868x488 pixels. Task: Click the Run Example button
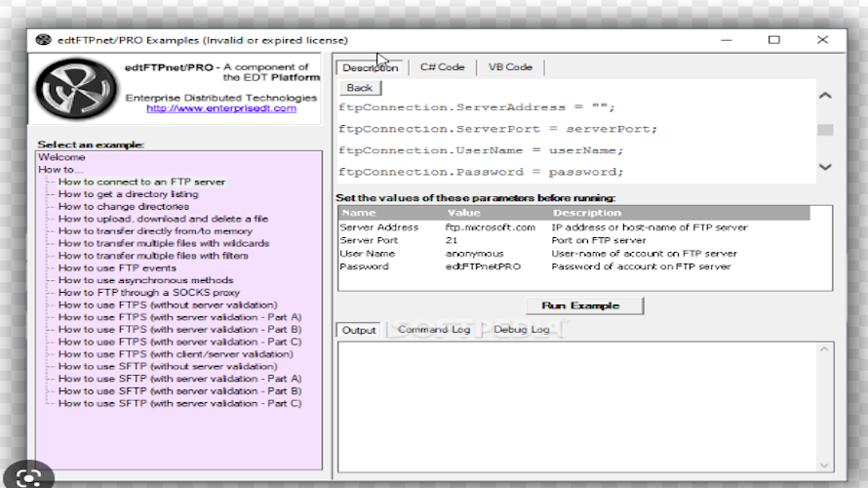point(585,305)
